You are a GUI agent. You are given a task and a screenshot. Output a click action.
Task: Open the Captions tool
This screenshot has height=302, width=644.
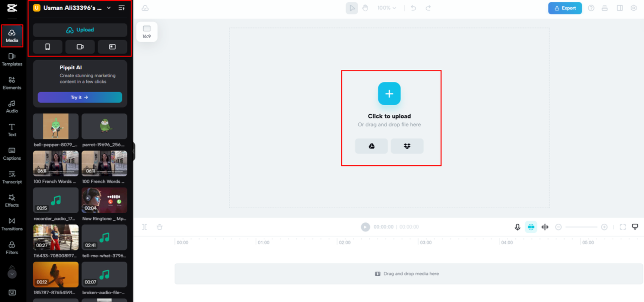click(x=12, y=153)
